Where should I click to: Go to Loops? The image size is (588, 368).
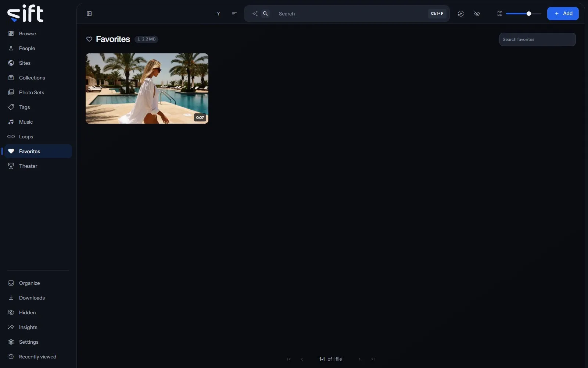click(38, 137)
